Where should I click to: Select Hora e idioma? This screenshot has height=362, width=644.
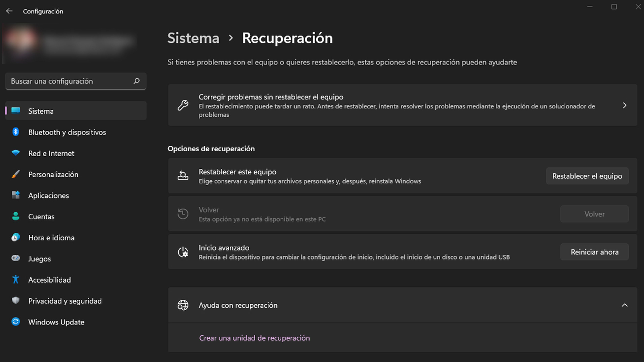(x=76, y=237)
